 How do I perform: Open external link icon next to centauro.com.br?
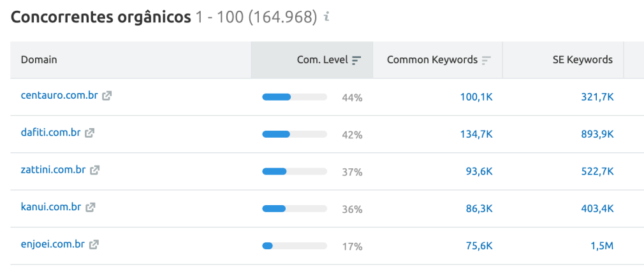(107, 96)
